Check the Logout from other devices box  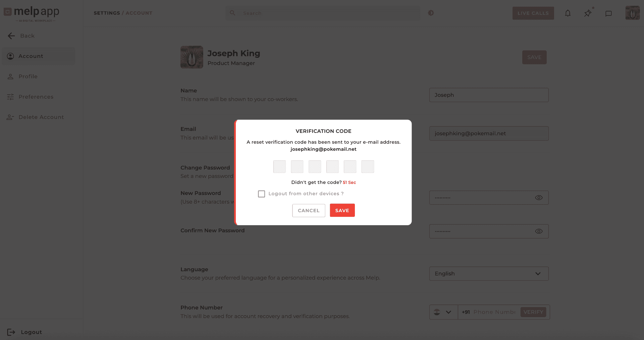261,194
